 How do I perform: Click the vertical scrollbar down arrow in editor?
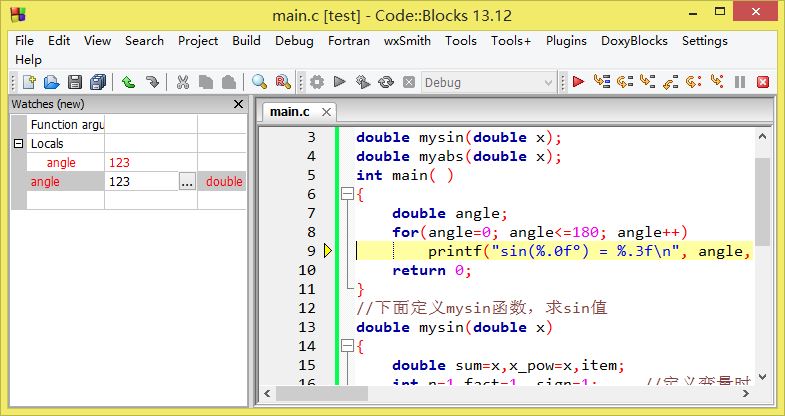click(762, 377)
